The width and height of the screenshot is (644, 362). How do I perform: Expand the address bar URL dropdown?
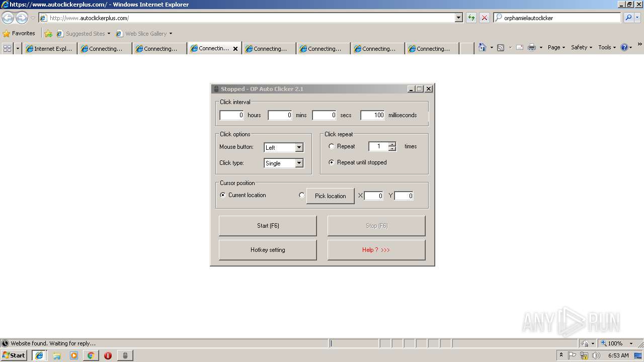[x=458, y=18]
